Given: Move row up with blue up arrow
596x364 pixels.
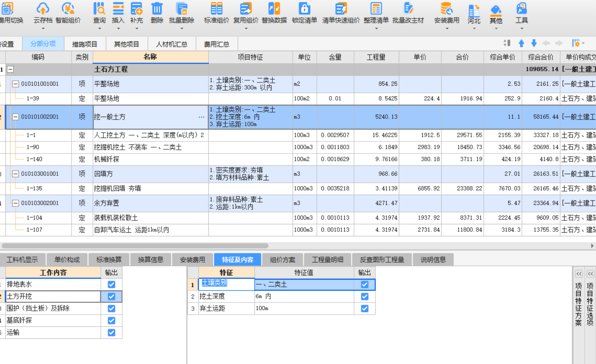Looking at the screenshot, I should coord(521,43).
